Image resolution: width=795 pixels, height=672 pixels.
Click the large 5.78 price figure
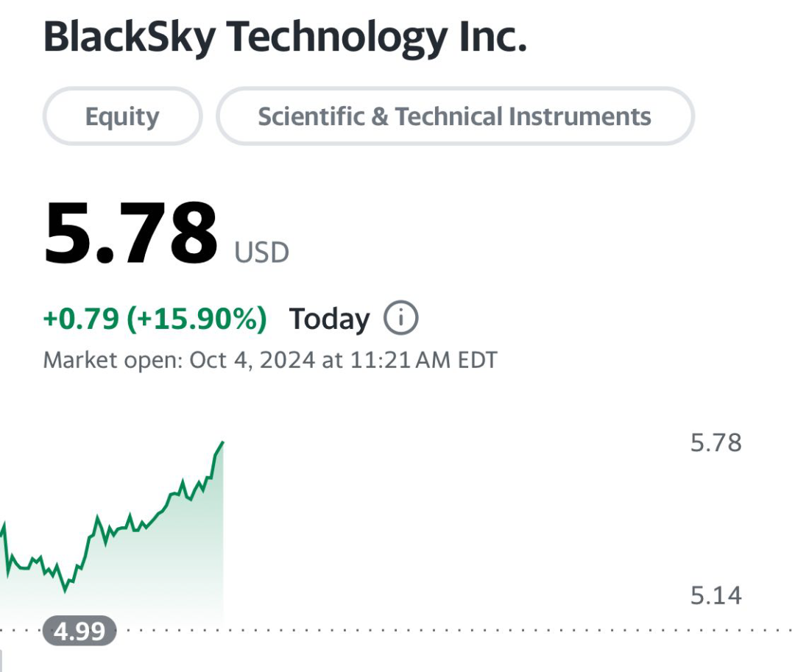[131, 233]
